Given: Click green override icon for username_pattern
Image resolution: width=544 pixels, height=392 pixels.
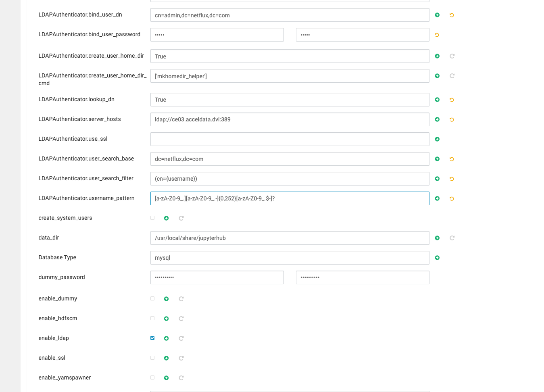Looking at the screenshot, I should coord(437,198).
